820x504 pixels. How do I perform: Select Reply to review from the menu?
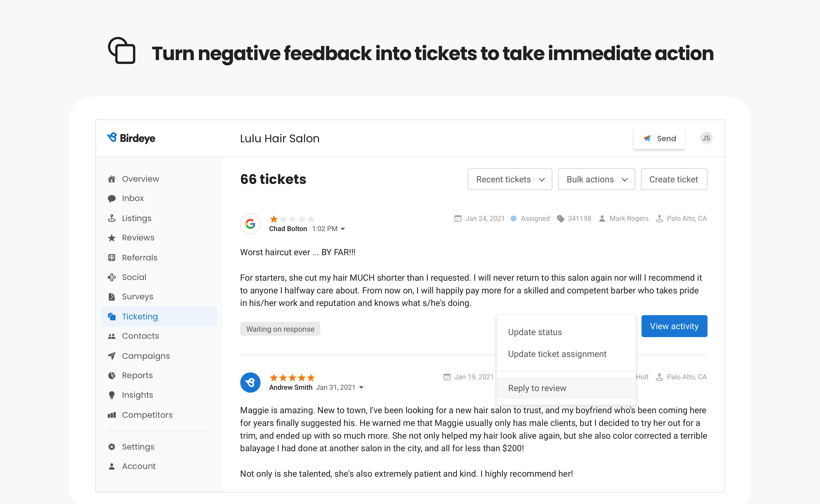click(x=537, y=388)
